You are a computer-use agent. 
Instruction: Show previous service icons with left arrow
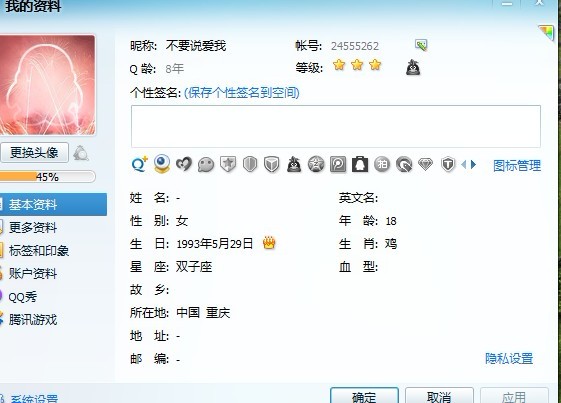pos(464,165)
